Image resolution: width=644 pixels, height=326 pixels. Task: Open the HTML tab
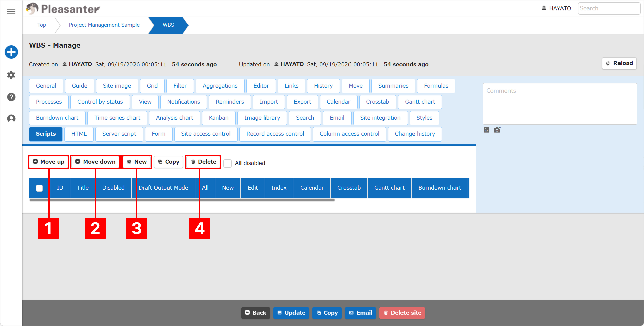click(x=79, y=134)
